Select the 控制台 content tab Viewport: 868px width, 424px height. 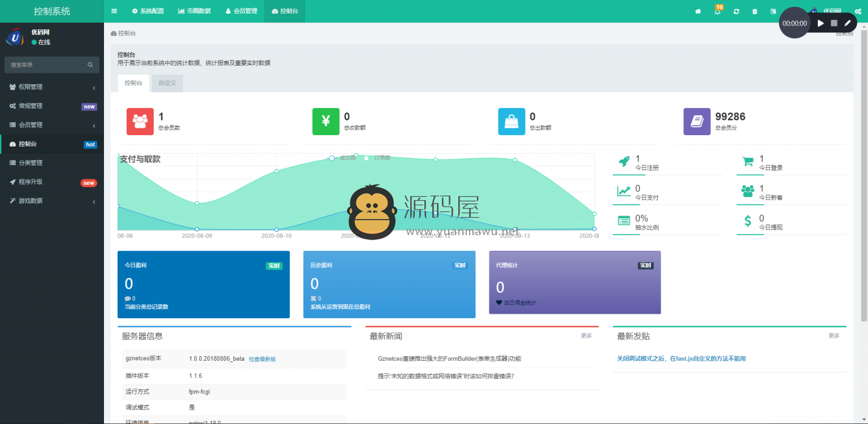pyautogui.click(x=133, y=83)
